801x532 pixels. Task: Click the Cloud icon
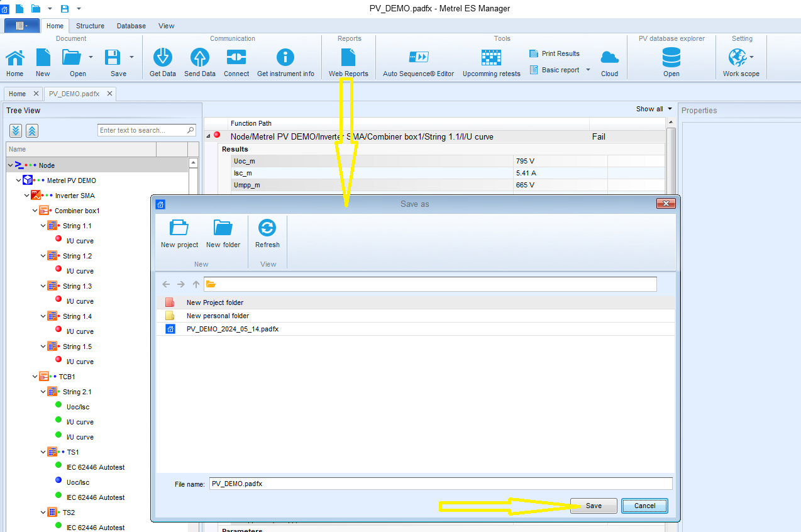609,58
